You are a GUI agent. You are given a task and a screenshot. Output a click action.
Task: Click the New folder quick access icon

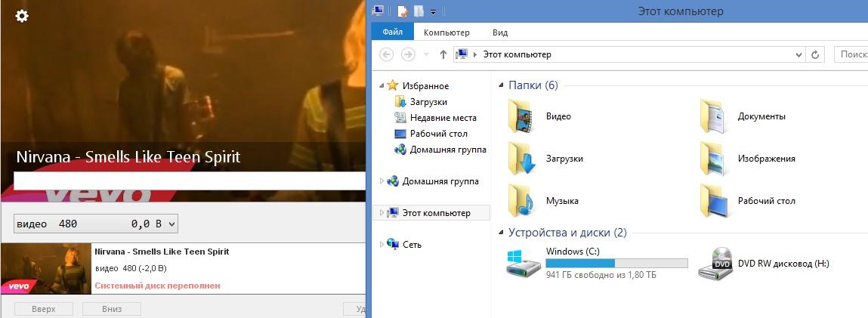(419, 11)
